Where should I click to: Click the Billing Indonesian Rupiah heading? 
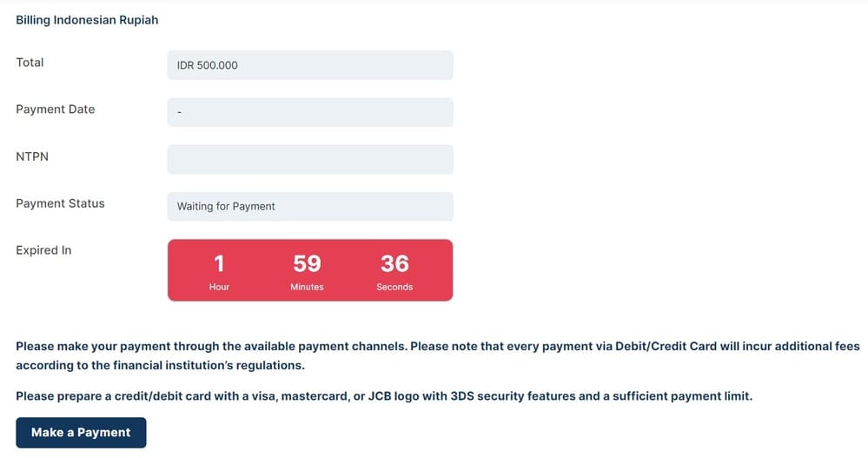pos(87,19)
